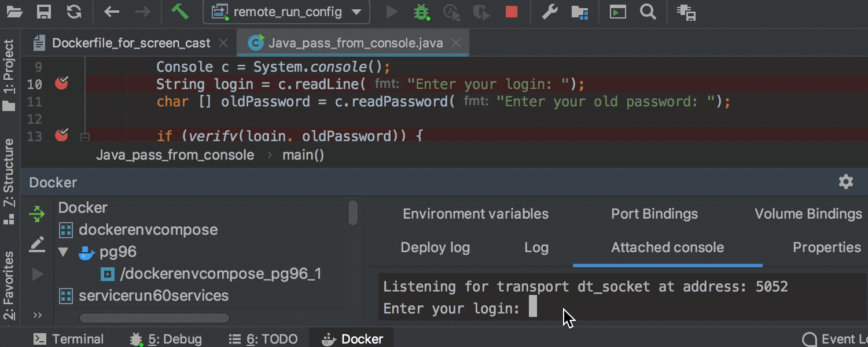Open the Port Bindings tab

click(654, 213)
